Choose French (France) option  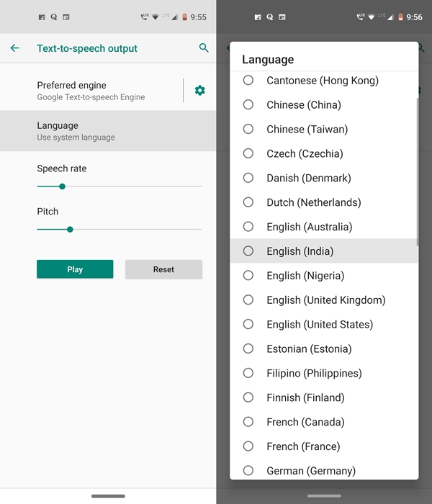coord(324,446)
